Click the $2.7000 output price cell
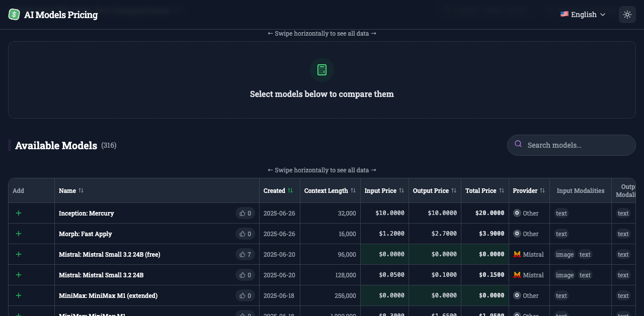644x316 pixels. tap(435, 234)
